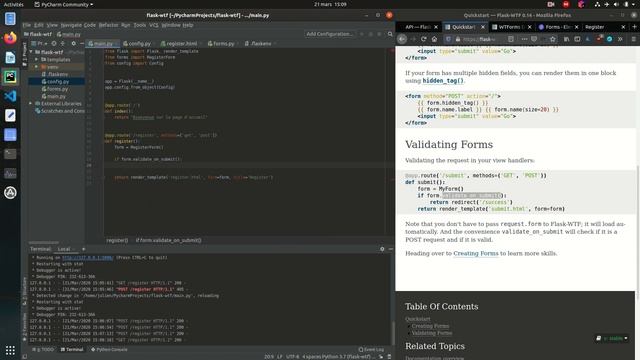Open Project panel settings gear
Screen dimensions: 640x360
coord(73,43)
